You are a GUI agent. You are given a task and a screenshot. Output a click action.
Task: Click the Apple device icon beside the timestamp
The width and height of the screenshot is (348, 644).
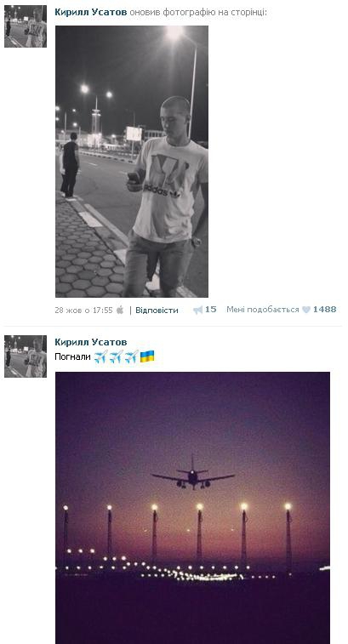coord(120,310)
